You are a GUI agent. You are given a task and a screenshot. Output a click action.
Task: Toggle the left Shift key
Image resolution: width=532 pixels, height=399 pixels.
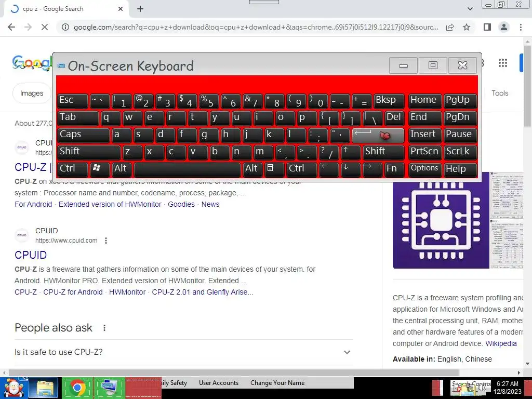point(89,152)
